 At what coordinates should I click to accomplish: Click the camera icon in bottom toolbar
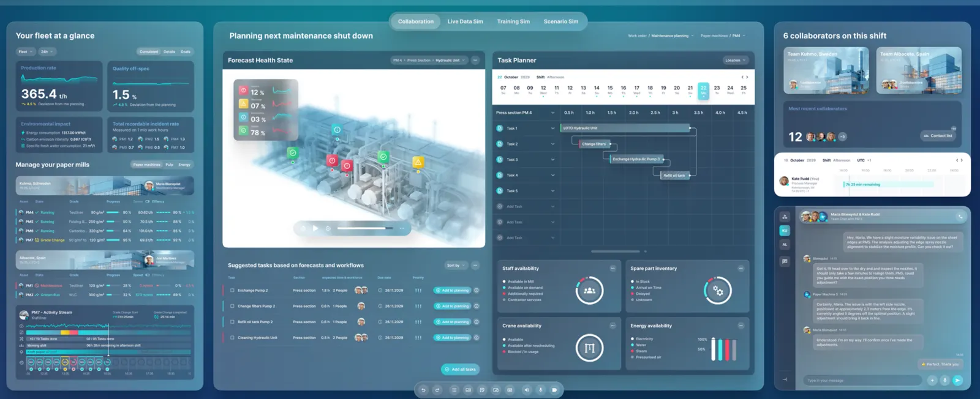[554, 390]
